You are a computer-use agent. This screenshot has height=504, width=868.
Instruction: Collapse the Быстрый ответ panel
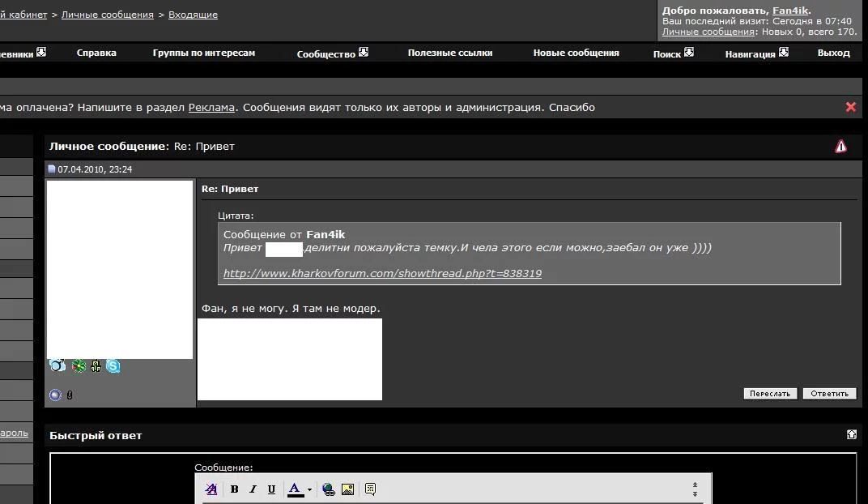point(851,435)
